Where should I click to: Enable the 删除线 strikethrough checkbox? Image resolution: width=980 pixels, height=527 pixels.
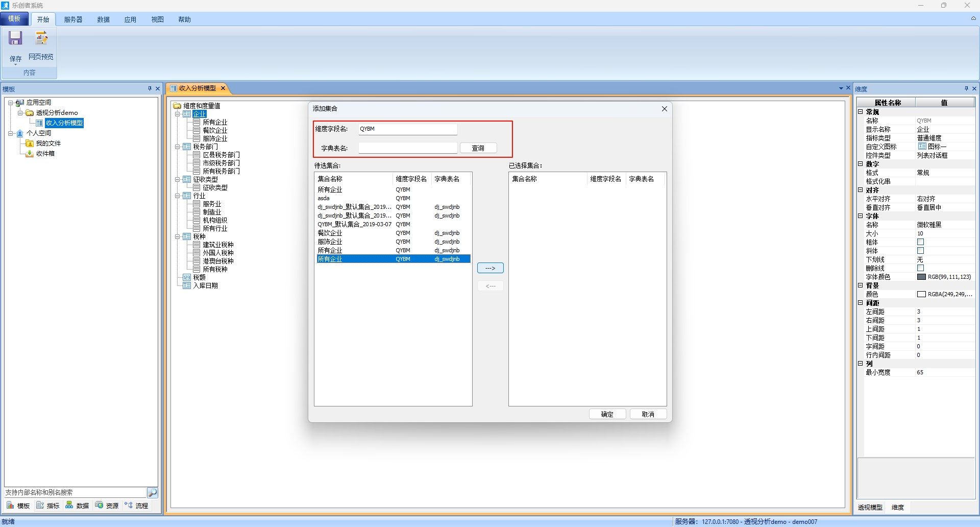point(921,268)
